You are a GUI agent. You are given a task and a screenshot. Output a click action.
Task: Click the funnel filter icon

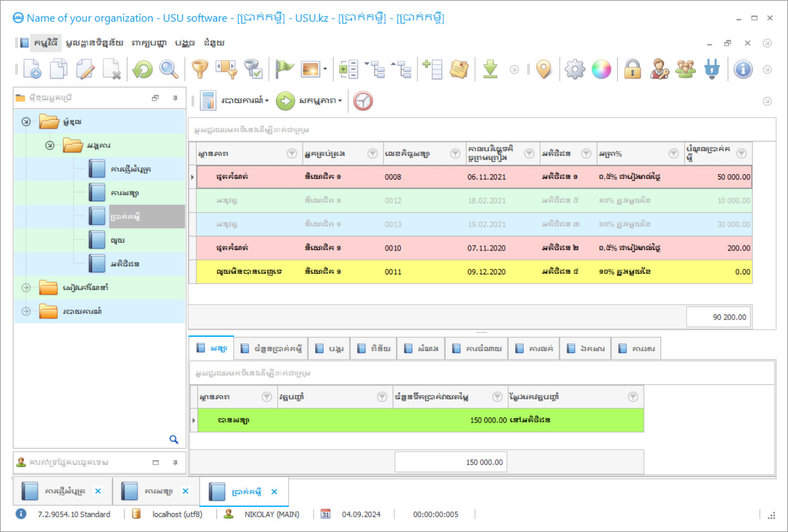coord(200,69)
